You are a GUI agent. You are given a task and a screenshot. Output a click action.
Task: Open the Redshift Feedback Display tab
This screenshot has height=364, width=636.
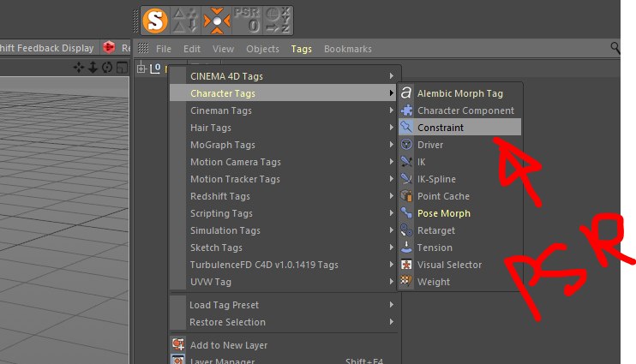46,48
